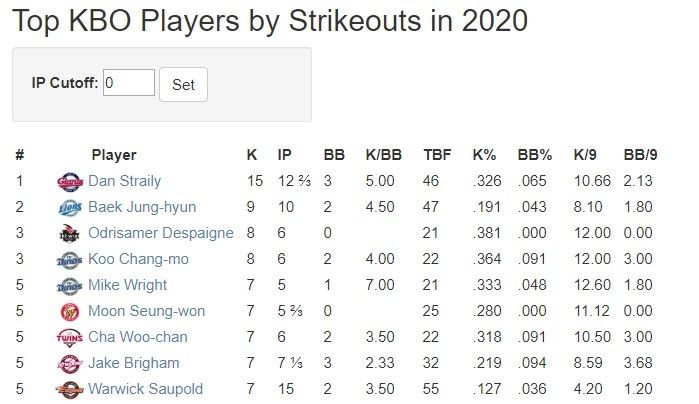The image size is (699, 404).
Task: Click the team logo beside Odrisamer Despaigne
Action: (71, 234)
